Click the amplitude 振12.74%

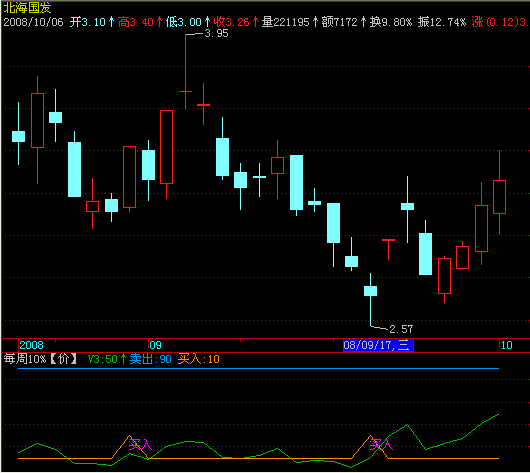point(441,22)
